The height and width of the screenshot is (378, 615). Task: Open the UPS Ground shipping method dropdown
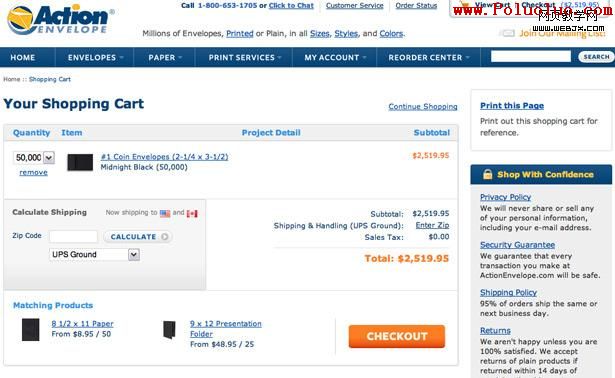[x=95, y=254]
